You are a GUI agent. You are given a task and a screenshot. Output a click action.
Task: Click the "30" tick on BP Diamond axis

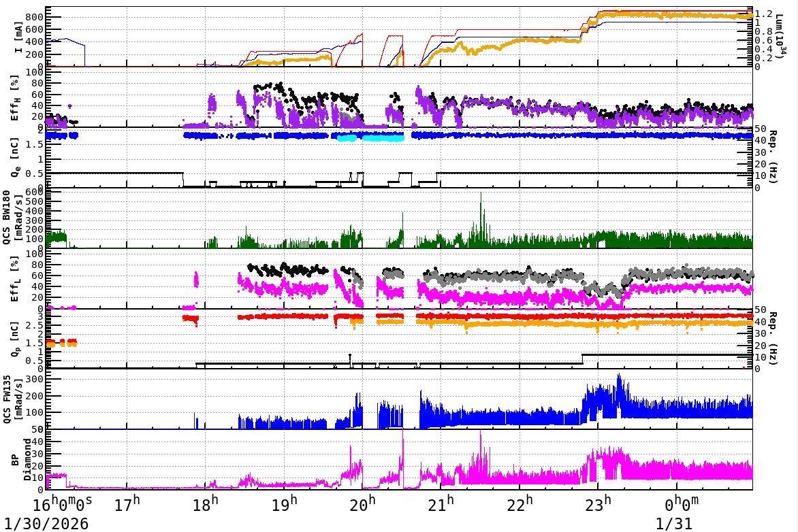(37, 454)
